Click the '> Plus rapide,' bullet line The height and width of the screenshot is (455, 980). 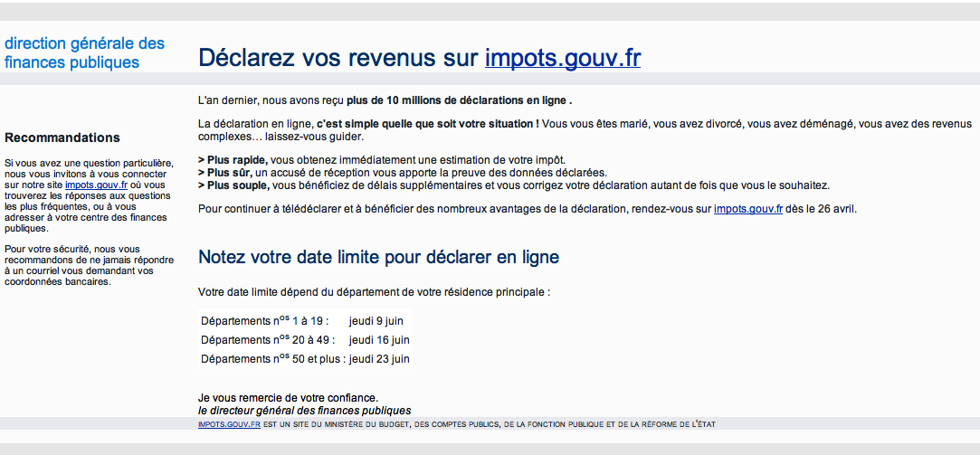(382, 160)
